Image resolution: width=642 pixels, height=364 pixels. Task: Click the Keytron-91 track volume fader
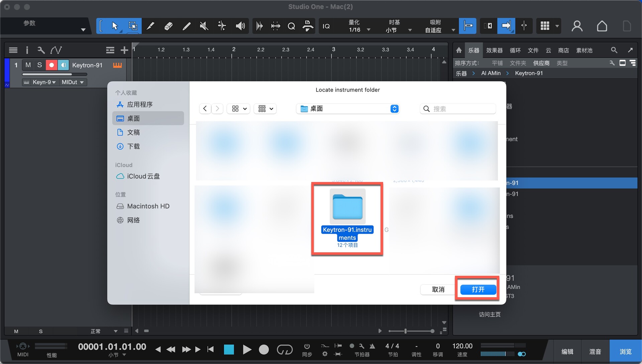coord(55,74)
